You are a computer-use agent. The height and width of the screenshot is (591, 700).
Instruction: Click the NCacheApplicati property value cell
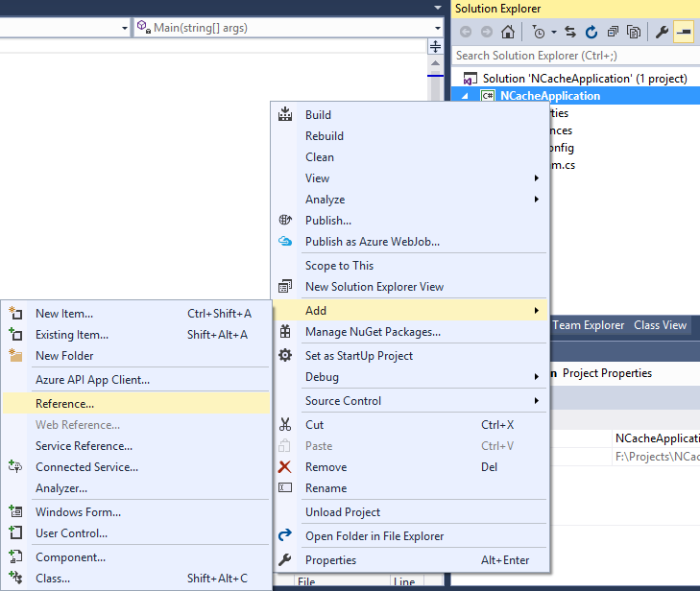click(656, 438)
